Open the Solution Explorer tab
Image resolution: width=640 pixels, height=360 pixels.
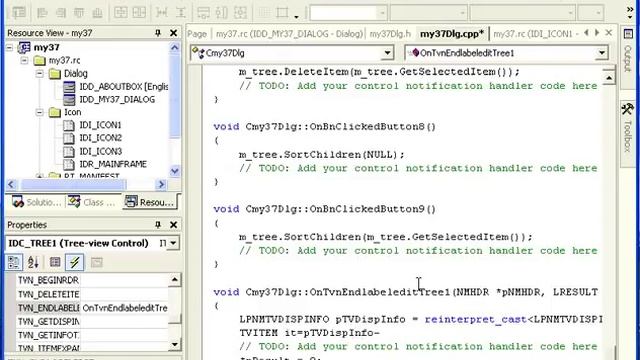click(36, 202)
